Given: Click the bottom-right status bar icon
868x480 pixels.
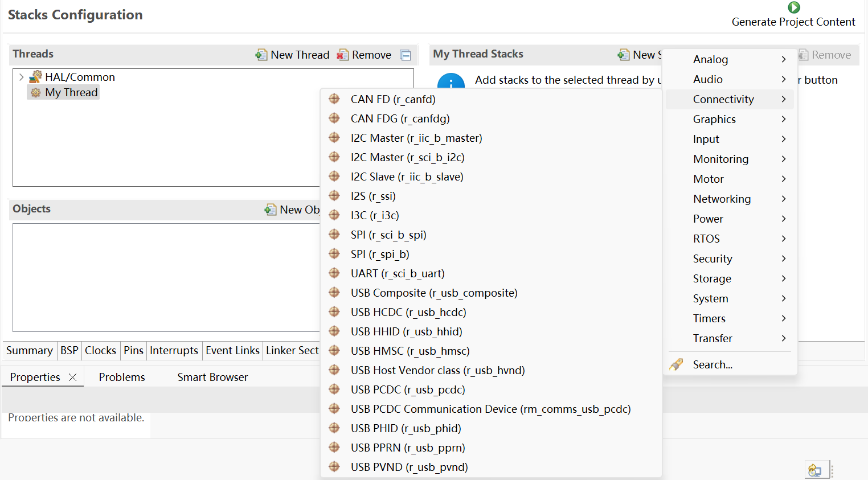Looking at the screenshot, I should [814, 470].
